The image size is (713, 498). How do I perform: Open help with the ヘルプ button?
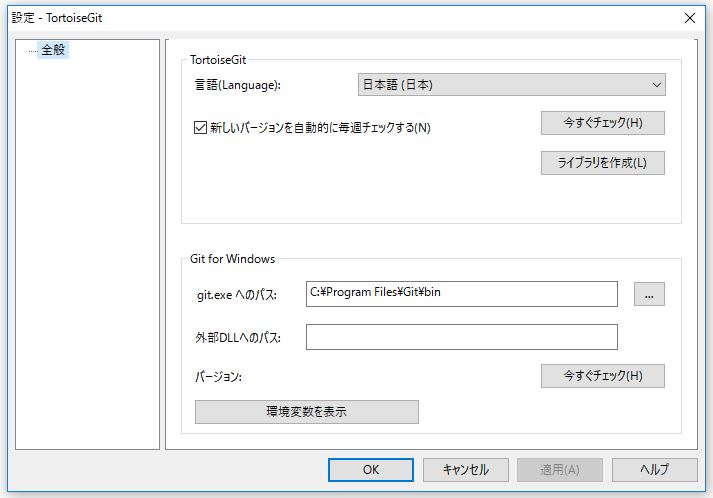pyautogui.click(x=654, y=470)
